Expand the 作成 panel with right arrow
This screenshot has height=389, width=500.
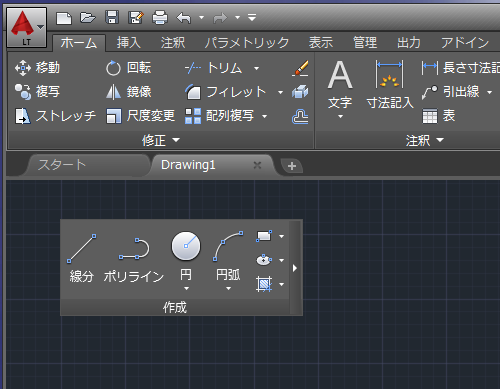[295, 268]
